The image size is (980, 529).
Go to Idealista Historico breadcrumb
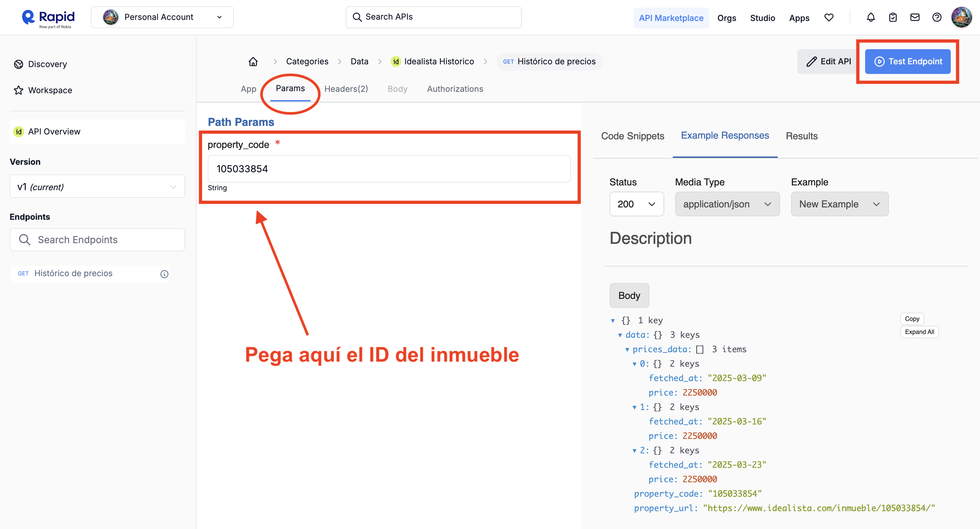click(439, 61)
